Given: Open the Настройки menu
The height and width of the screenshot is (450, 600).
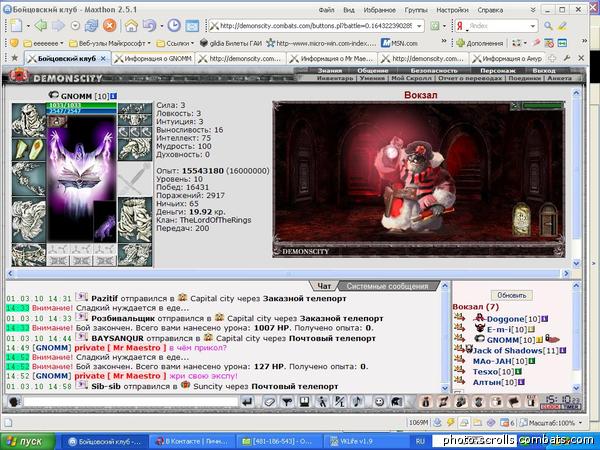Looking at the screenshot, I should (x=452, y=10).
